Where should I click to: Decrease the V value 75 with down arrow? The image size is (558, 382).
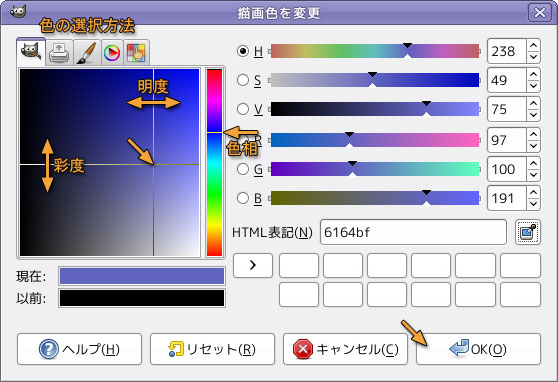tap(533, 115)
